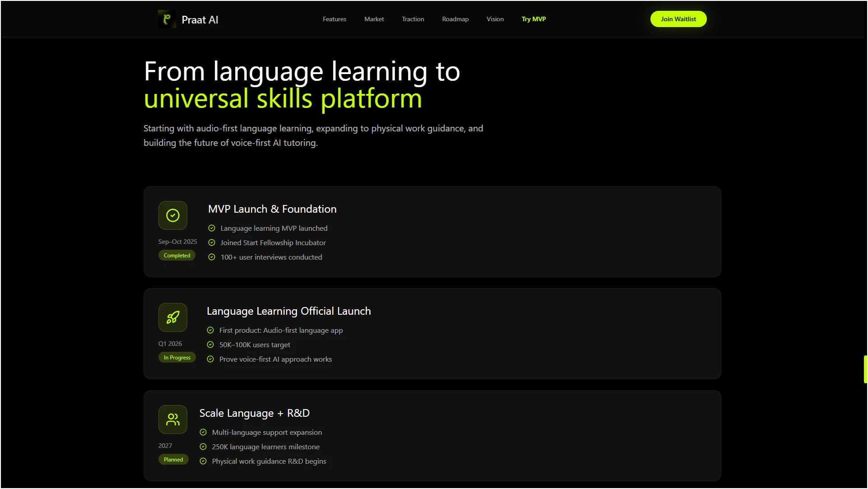Open the Features nav item

pyautogui.click(x=334, y=19)
